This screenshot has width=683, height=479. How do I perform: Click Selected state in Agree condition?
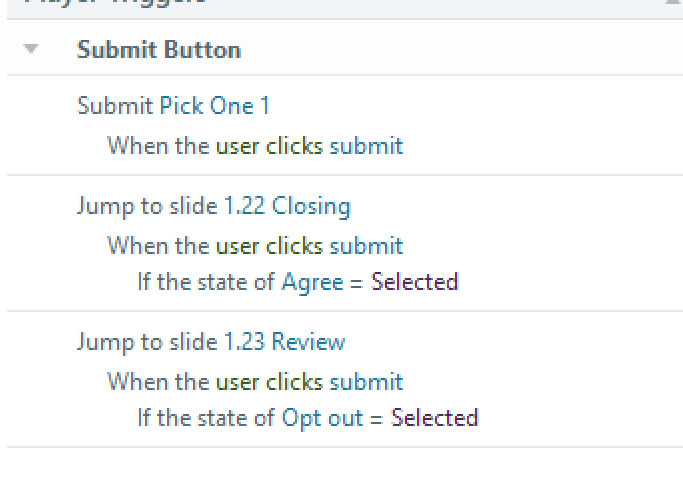(x=414, y=281)
